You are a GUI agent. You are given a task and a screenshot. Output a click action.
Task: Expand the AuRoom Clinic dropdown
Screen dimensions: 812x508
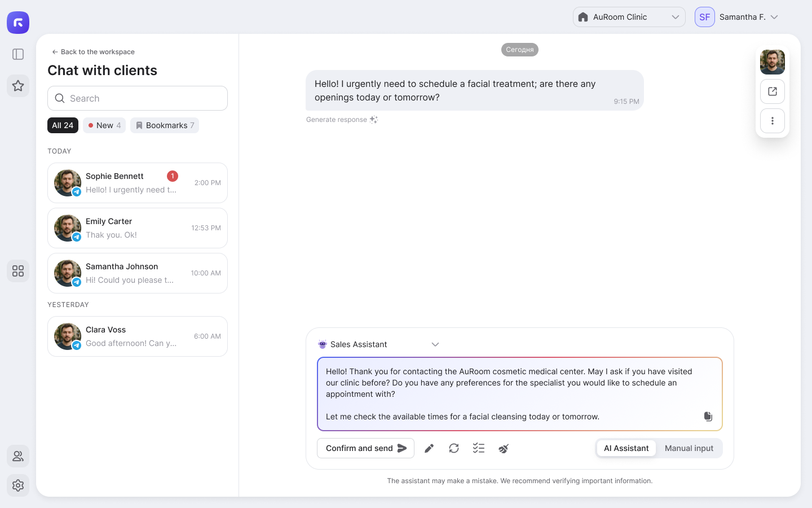click(629, 17)
